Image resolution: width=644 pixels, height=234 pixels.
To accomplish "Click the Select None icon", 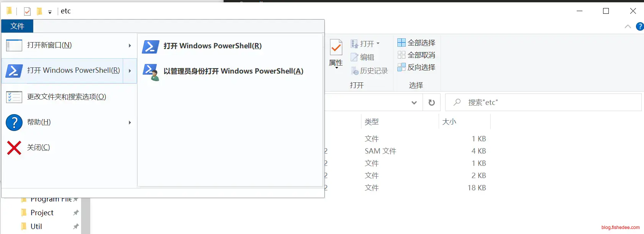I will click(401, 55).
